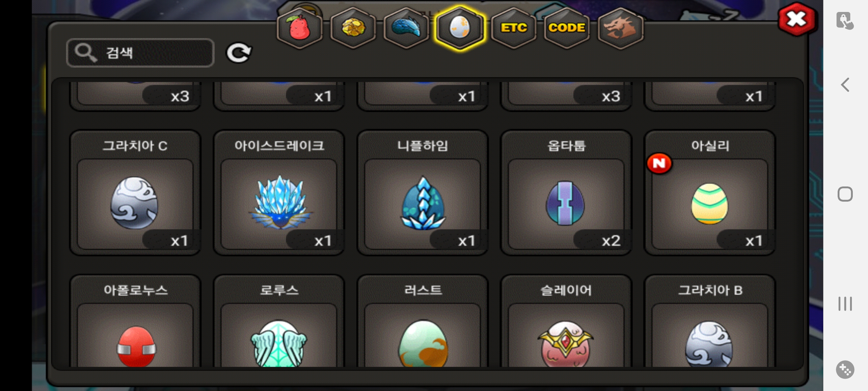The height and width of the screenshot is (391, 868).
Task: Select the egg inventory tab
Action: pos(460,28)
